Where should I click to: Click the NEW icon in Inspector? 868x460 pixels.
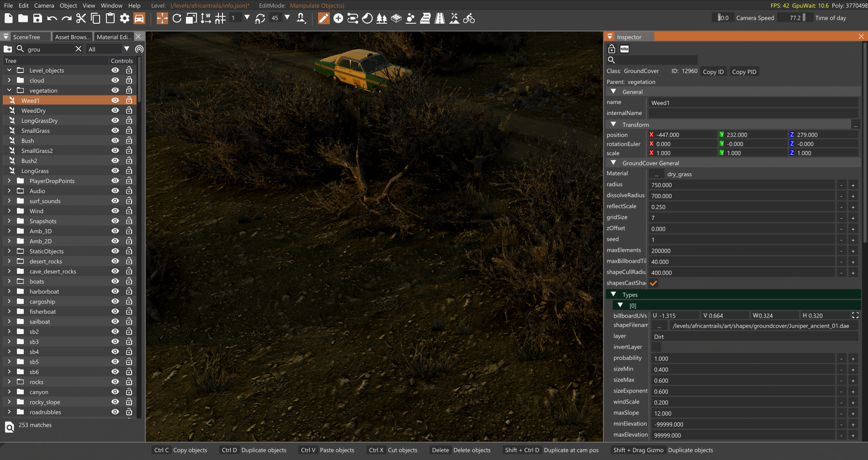(625, 49)
